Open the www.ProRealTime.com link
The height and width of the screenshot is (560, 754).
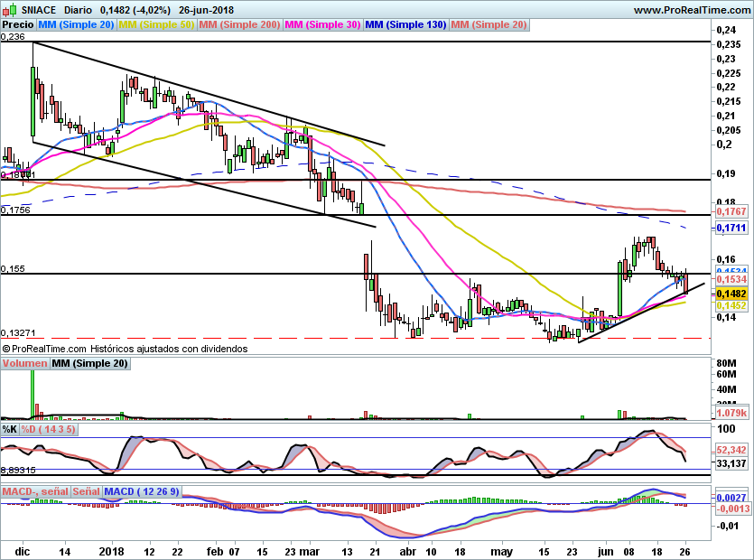click(x=693, y=10)
